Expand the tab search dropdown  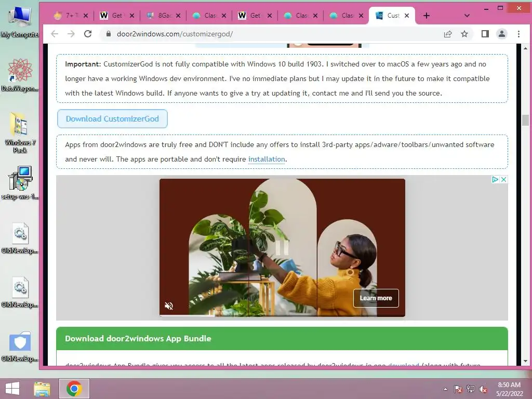[x=467, y=16]
